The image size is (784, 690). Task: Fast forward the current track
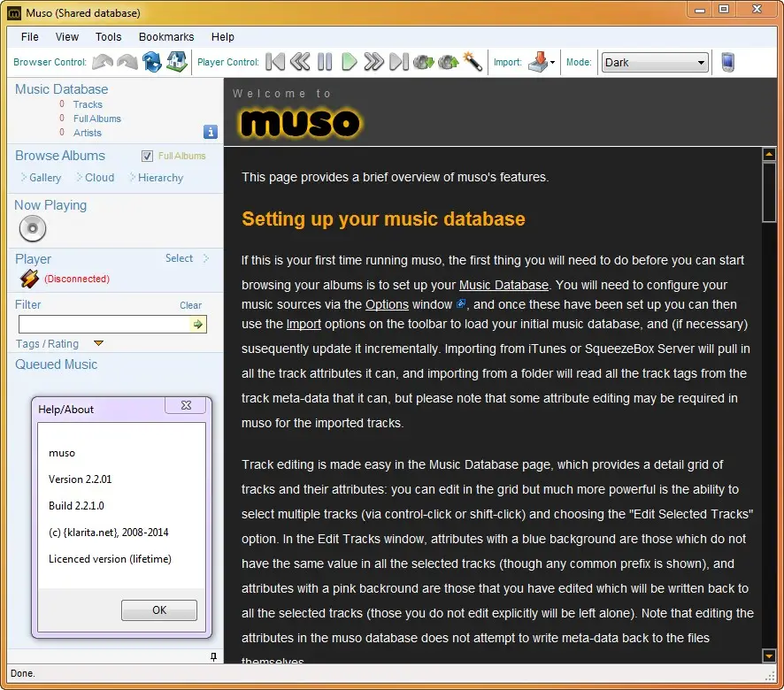click(x=373, y=62)
